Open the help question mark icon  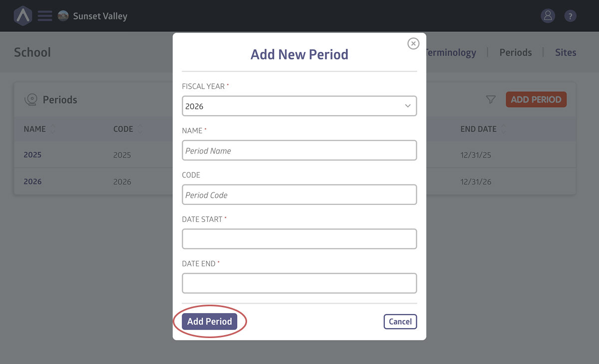pos(571,16)
